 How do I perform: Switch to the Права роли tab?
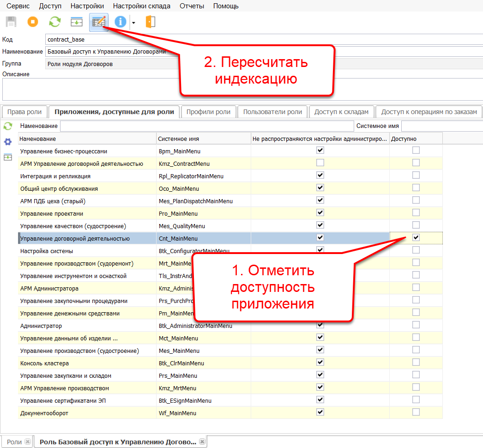(x=24, y=112)
